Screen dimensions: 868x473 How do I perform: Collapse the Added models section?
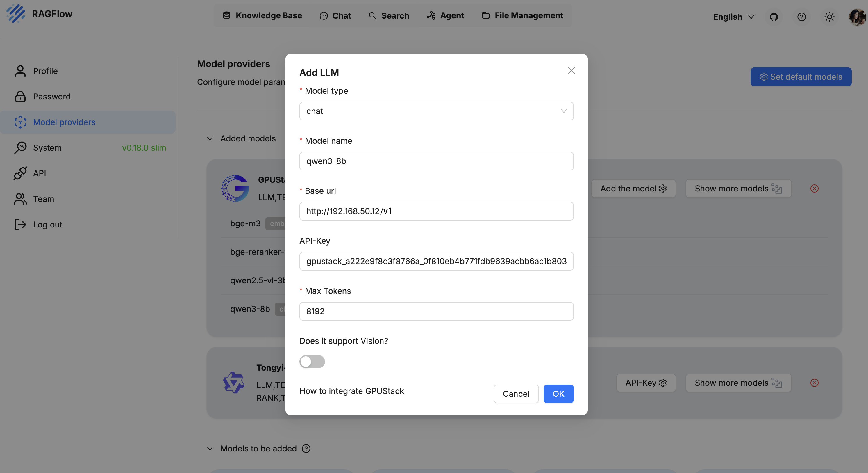coord(210,138)
